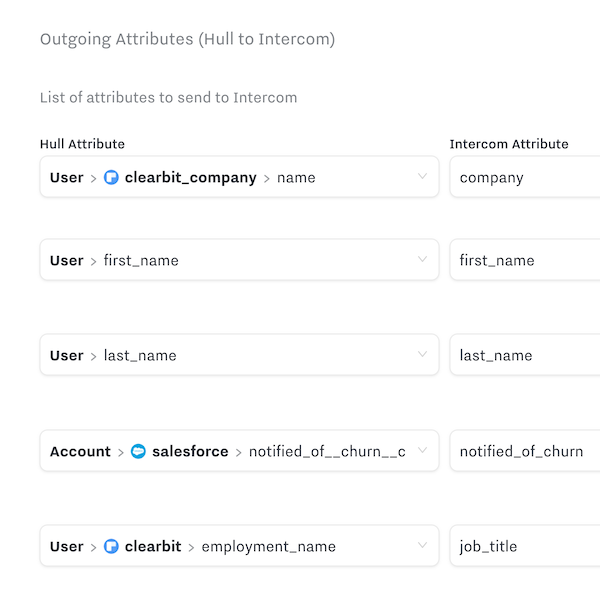600x600 pixels.
Task: Expand the employment_name dropdown chevron
Action: [422, 546]
